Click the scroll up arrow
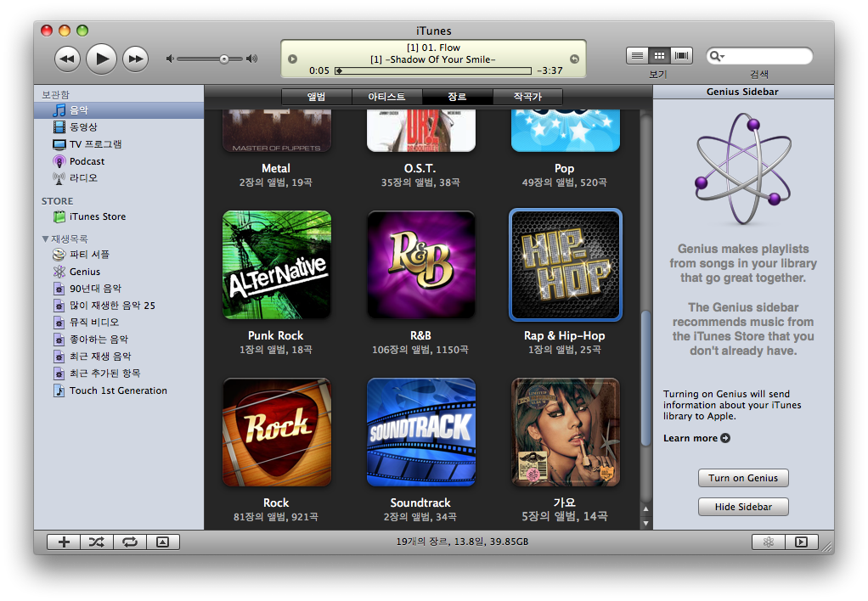Image resolution: width=868 pixels, height=601 pixels. pyautogui.click(x=645, y=509)
